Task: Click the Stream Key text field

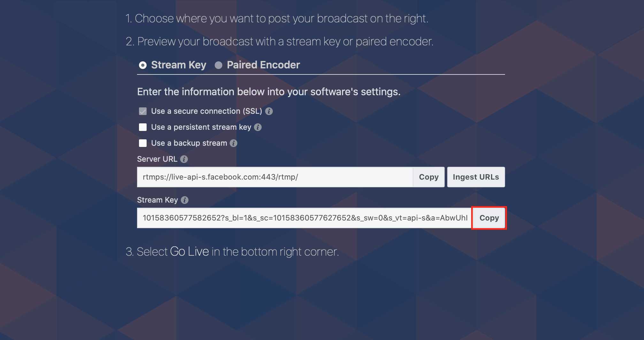Action: pyautogui.click(x=303, y=218)
